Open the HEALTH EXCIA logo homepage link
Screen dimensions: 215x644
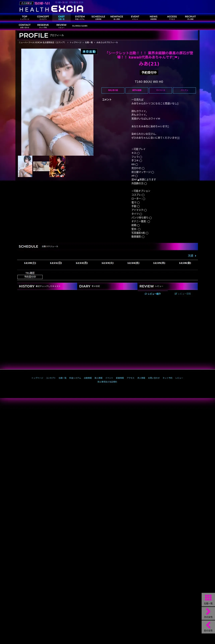51,7
